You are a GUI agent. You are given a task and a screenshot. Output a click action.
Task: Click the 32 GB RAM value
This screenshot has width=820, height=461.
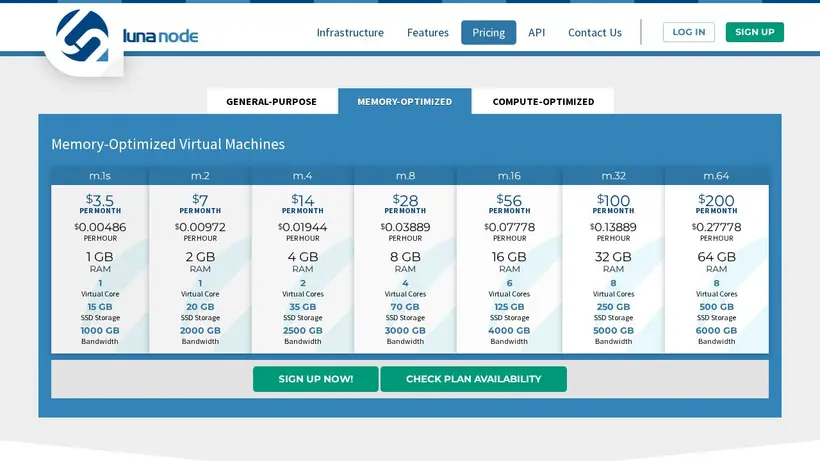pos(613,257)
